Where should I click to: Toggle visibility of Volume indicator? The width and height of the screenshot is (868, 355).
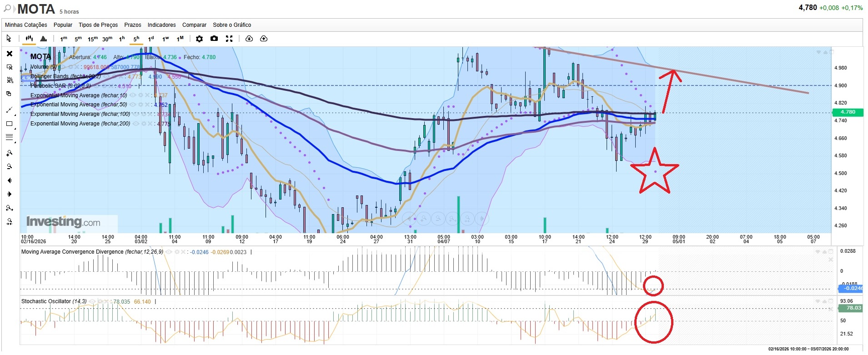[64, 67]
